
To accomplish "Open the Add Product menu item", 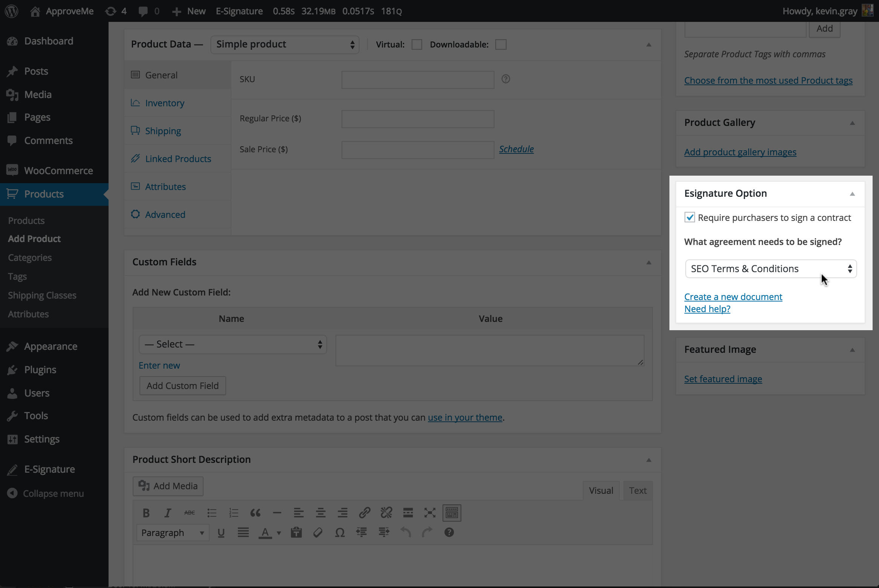I will 34,238.
